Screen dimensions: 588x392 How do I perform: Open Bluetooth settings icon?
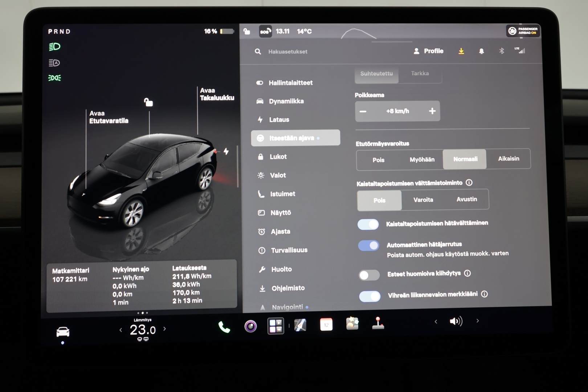point(501,51)
